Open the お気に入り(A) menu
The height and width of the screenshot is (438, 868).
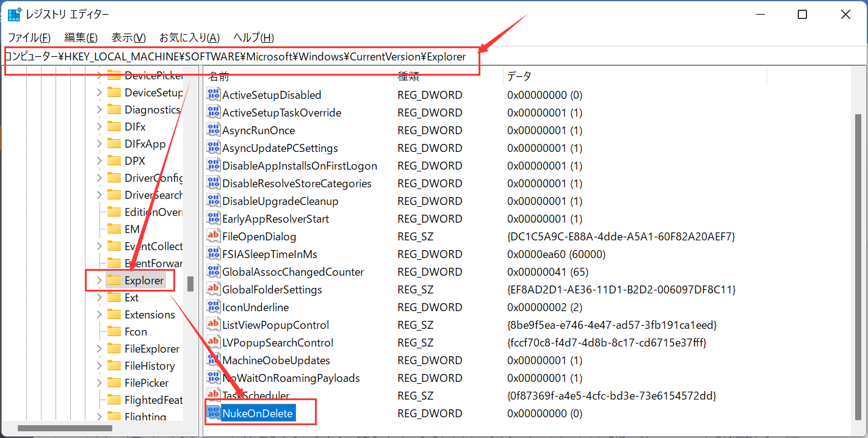tap(189, 37)
